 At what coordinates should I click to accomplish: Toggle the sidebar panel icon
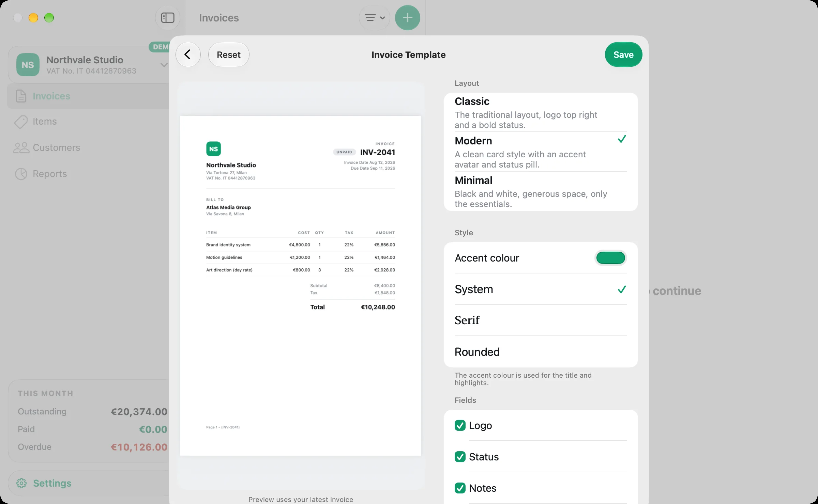tap(168, 18)
